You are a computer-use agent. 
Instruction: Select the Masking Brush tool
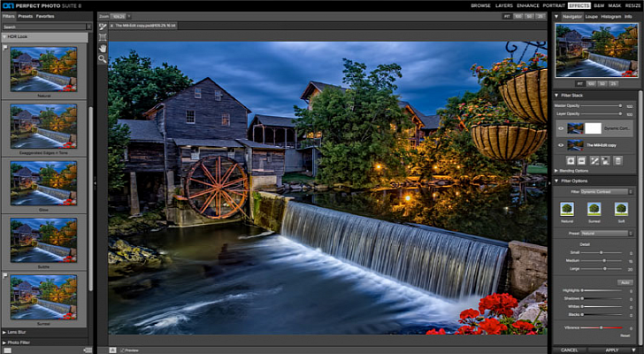click(x=103, y=27)
